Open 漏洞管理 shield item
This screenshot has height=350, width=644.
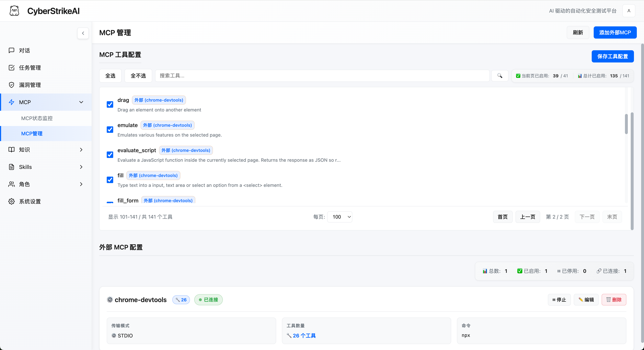(30, 85)
